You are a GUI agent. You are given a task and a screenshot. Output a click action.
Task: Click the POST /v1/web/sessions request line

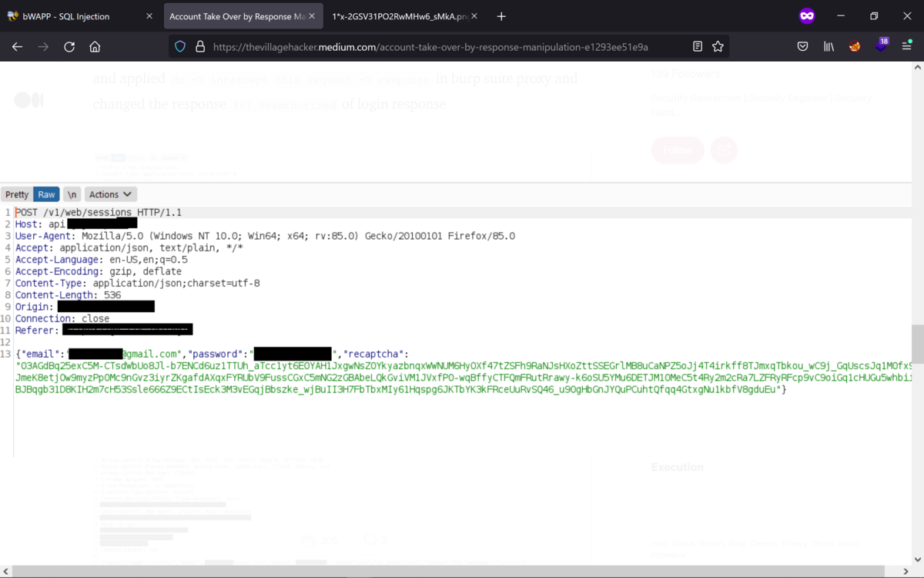pyautogui.click(x=99, y=212)
